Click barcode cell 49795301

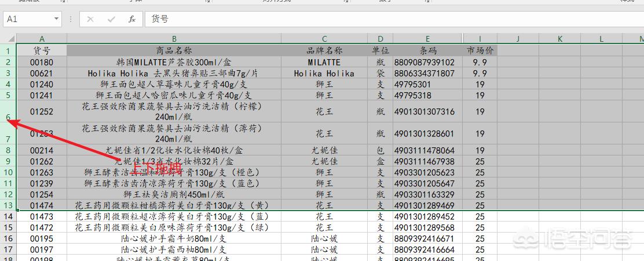pyautogui.click(x=427, y=84)
